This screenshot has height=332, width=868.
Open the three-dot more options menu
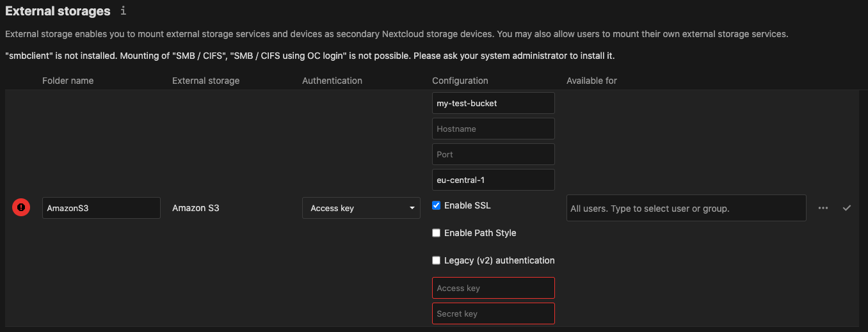pyautogui.click(x=823, y=208)
